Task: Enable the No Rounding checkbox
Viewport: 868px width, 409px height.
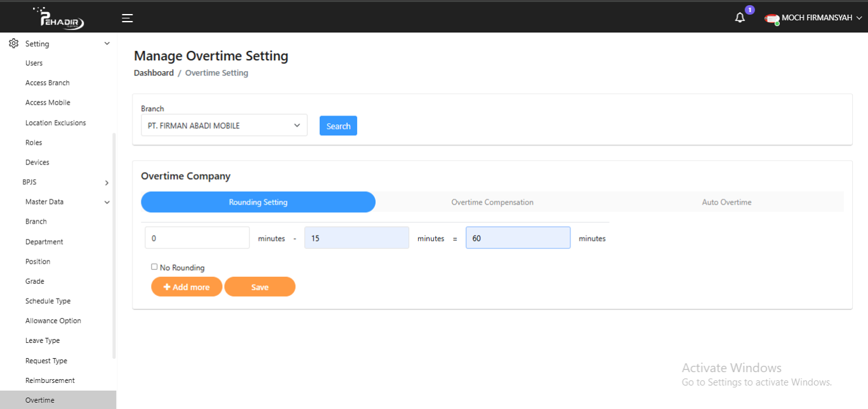Action: pos(154,267)
